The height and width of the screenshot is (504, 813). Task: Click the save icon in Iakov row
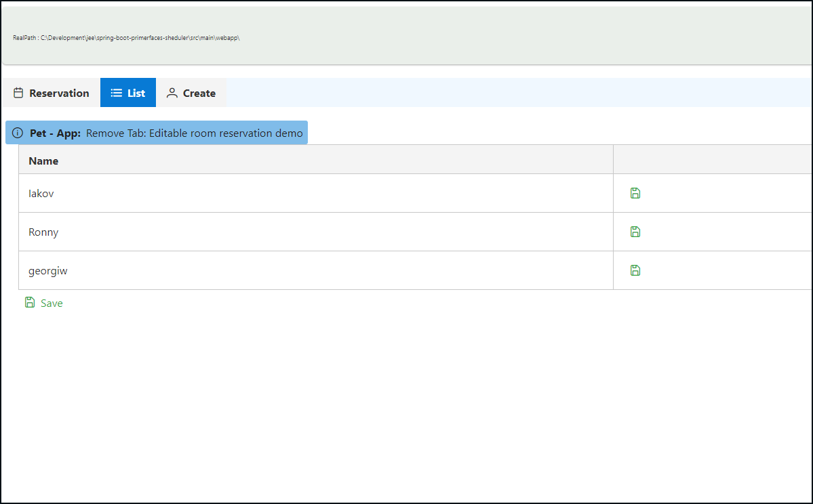pos(635,193)
